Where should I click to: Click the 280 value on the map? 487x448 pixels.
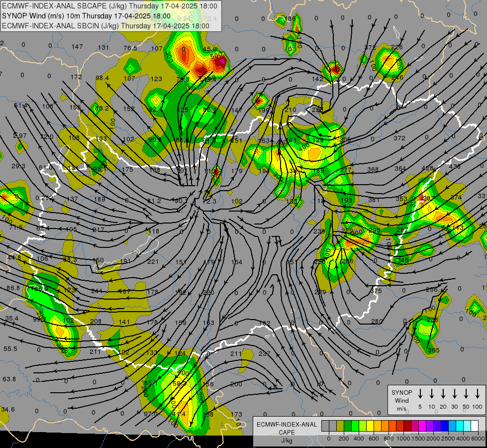coord(377,321)
